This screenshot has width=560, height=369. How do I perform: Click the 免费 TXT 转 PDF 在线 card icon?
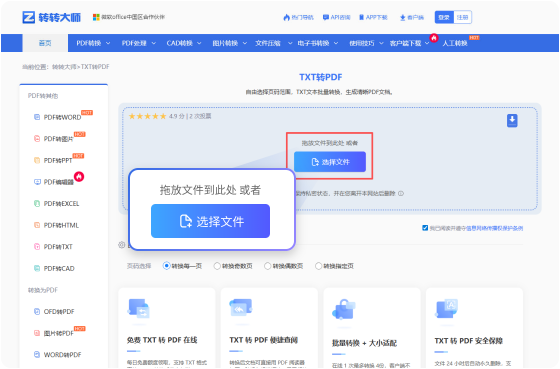(139, 309)
